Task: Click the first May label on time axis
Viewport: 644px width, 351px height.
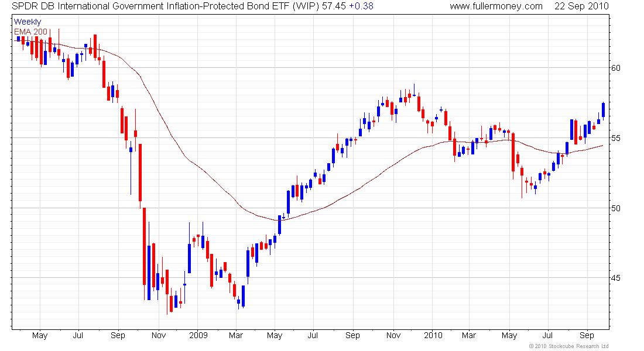Action: tap(40, 335)
